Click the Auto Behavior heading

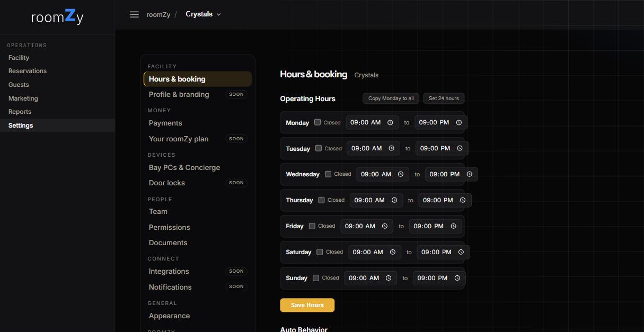[304, 329]
